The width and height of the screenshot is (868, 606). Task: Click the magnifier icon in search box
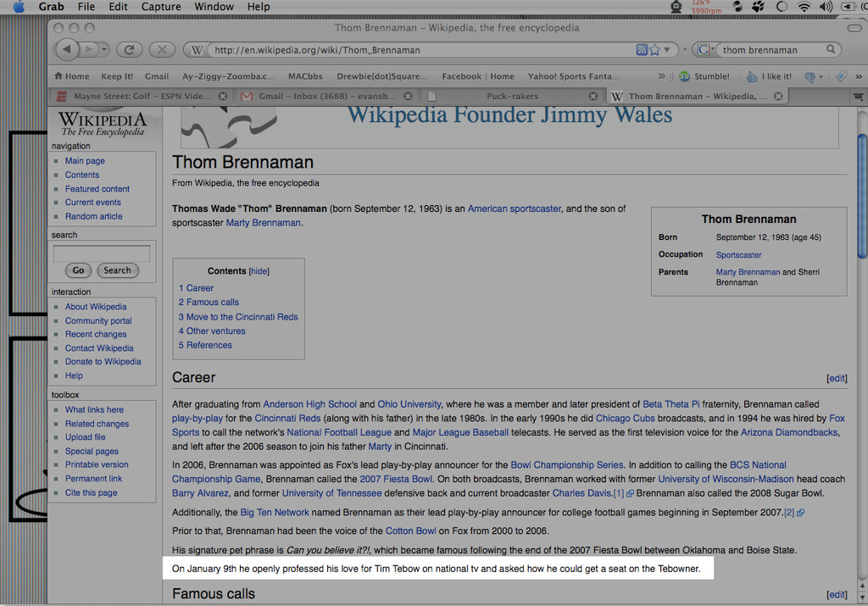(831, 49)
